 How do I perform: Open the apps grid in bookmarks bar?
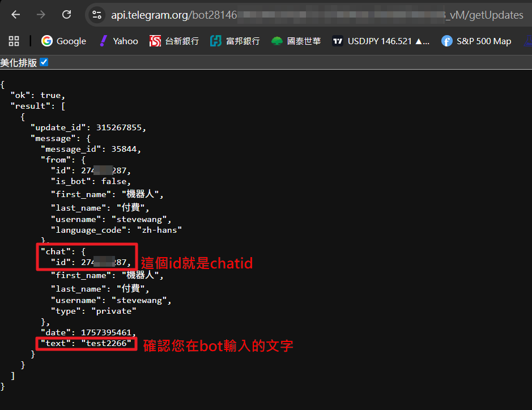point(14,41)
